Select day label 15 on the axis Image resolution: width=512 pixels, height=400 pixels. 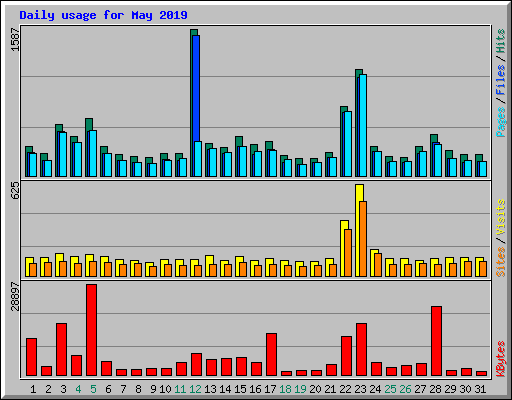click(x=240, y=389)
